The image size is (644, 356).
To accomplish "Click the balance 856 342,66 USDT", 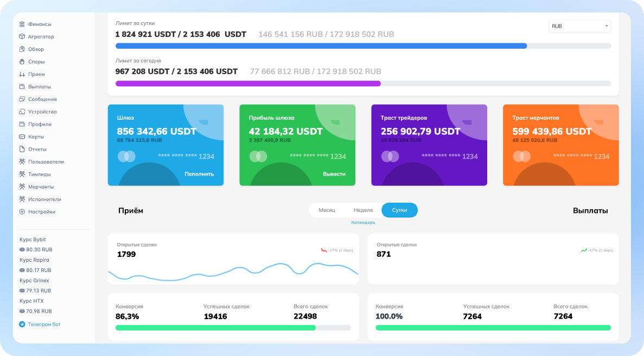I will pyautogui.click(x=156, y=132).
